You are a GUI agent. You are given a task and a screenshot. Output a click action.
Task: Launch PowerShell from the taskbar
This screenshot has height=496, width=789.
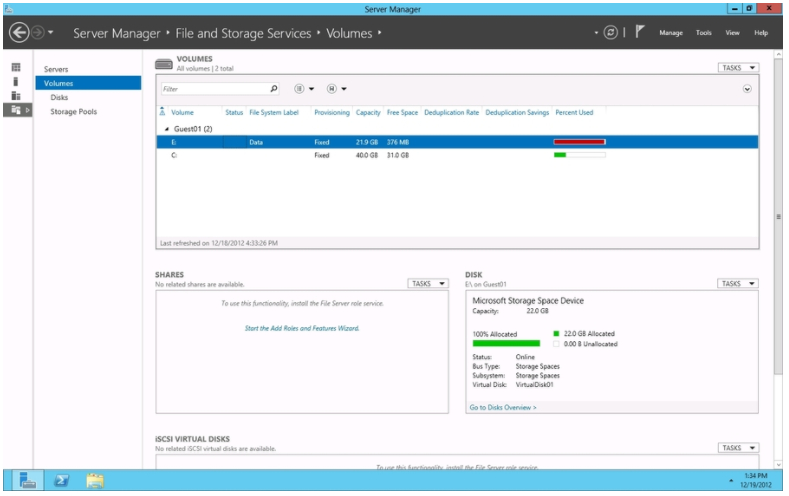click(x=61, y=481)
